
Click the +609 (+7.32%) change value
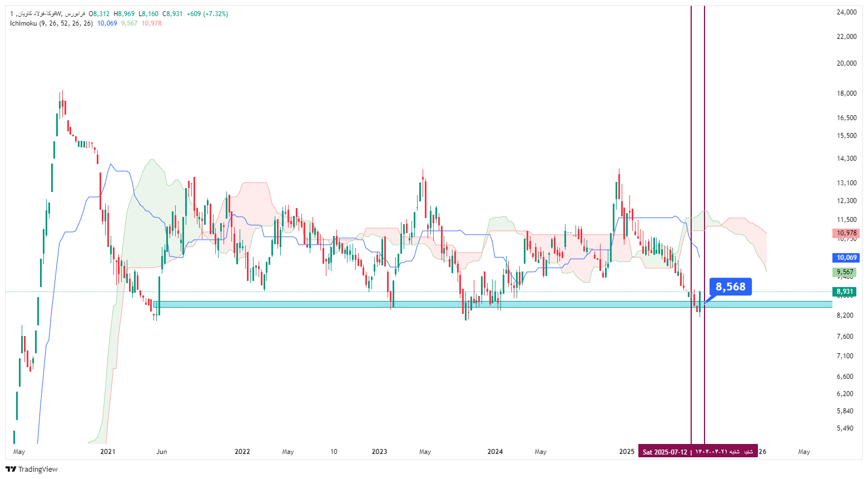pyautogui.click(x=207, y=14)
